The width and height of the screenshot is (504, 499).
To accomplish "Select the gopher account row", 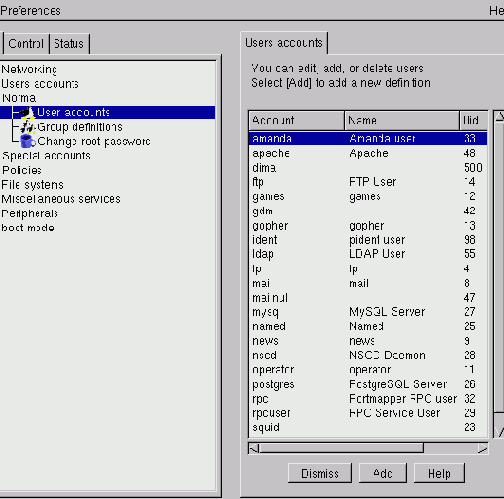I will (x=368, y=226).
